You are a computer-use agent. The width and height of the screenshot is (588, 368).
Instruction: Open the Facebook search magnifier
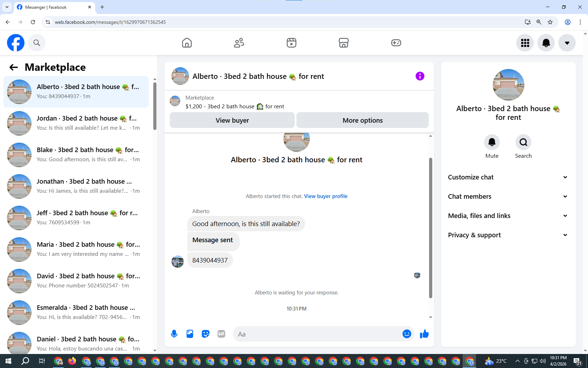(x=37, y=43)
